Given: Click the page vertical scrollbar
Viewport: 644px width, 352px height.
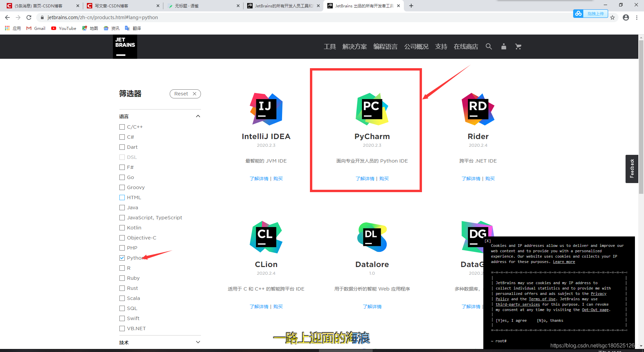Looking at the screenshot, I should 641,118.
